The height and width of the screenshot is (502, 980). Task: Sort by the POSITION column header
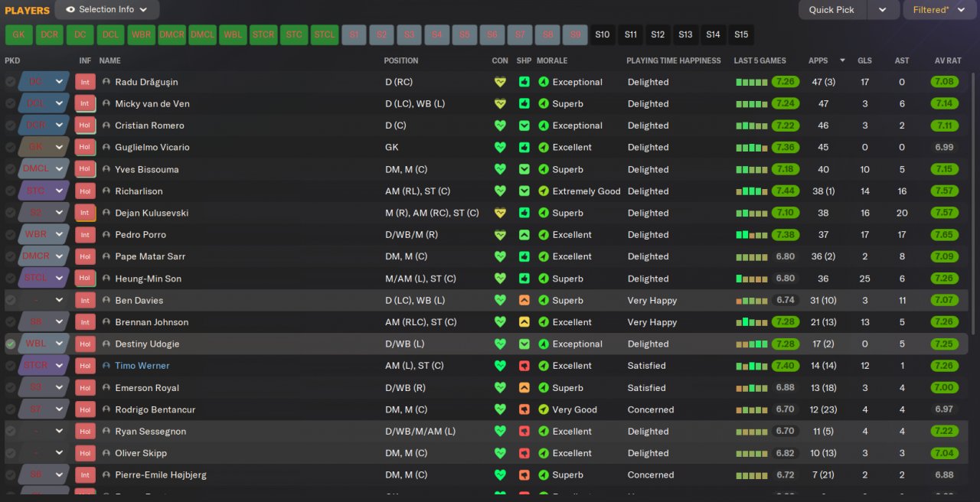click(401, 60)
